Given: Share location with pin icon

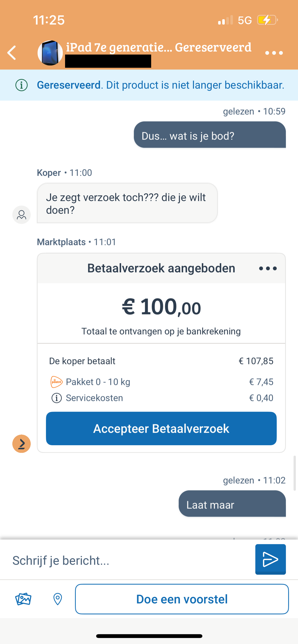Looking at the screenshot, I should 58,599.
